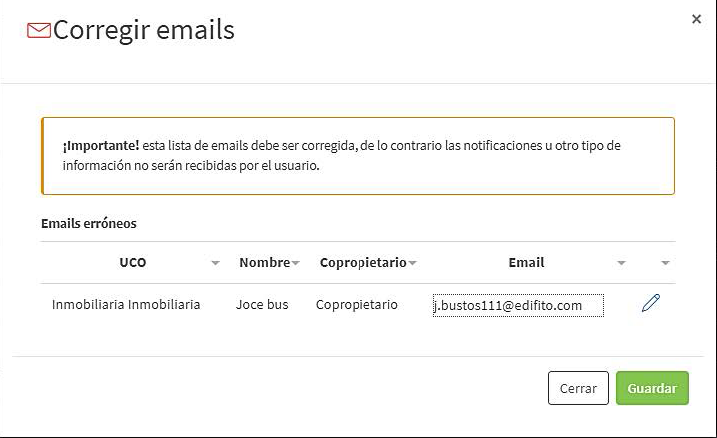Select the UCO column header
Viewport: 717px width, 438px height.
[x=133, y=262]
